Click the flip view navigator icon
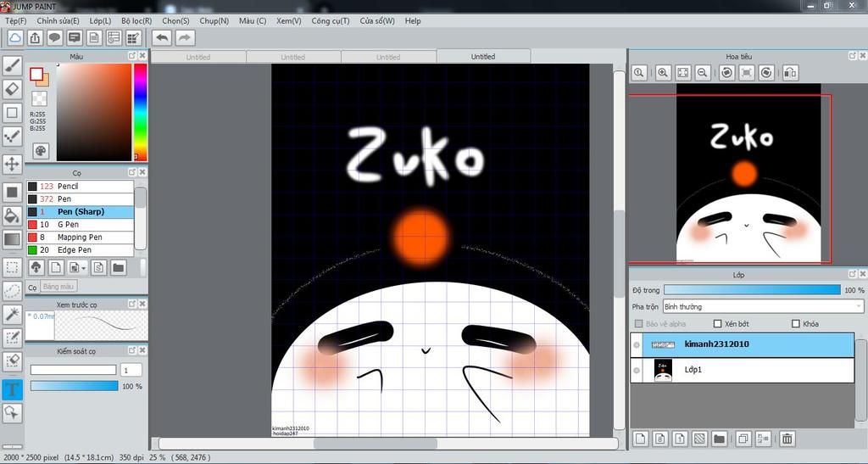The width and height of the screenshot is (868, 464). coord(791,73)
